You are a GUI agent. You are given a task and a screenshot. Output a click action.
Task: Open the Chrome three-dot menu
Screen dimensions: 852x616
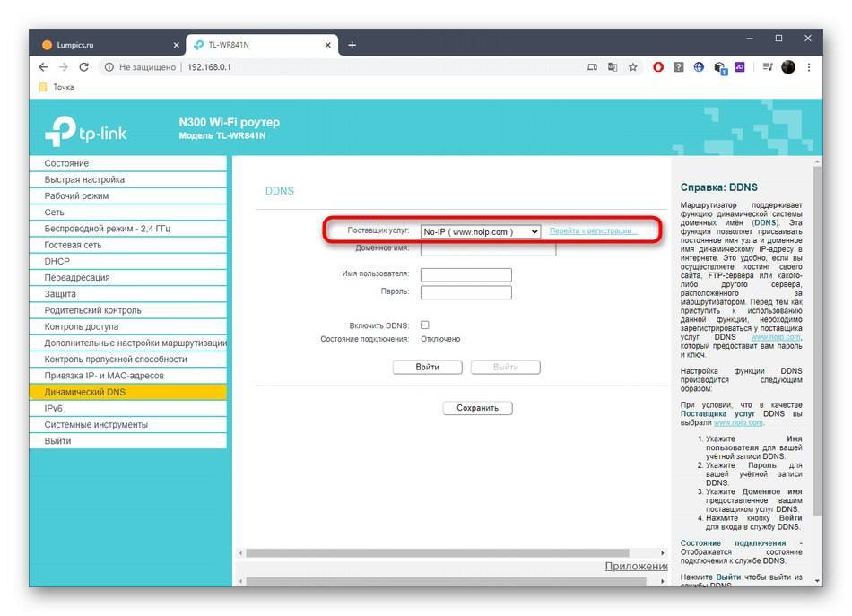(809, 67)
